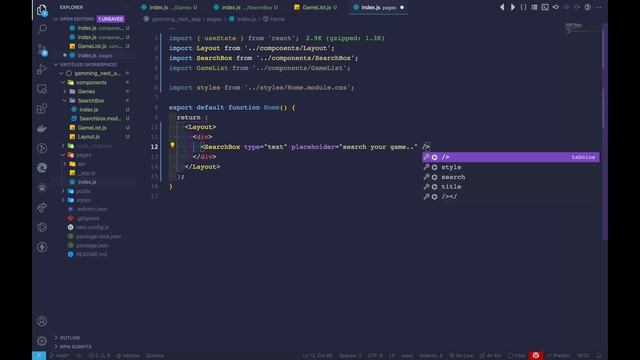
Task: Click the '1 unsaved' badge in Open Editors
Action: [110, 19]
